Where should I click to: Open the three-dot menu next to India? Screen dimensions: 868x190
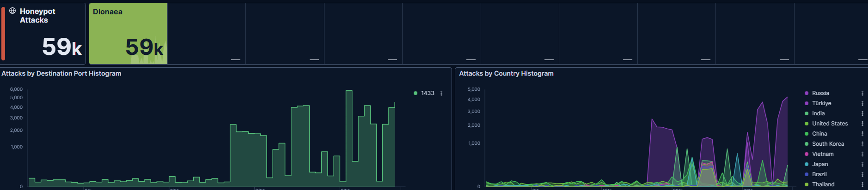point(862,113)
